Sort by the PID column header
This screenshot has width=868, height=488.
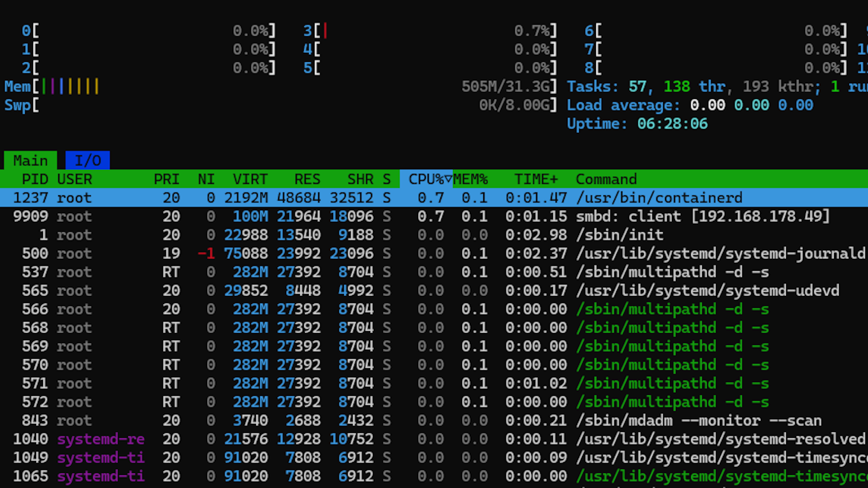(35, 179)
